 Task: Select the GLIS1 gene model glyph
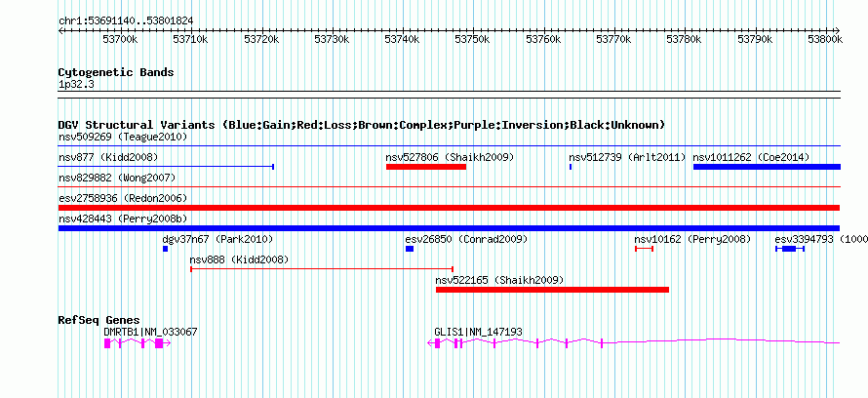634,343
